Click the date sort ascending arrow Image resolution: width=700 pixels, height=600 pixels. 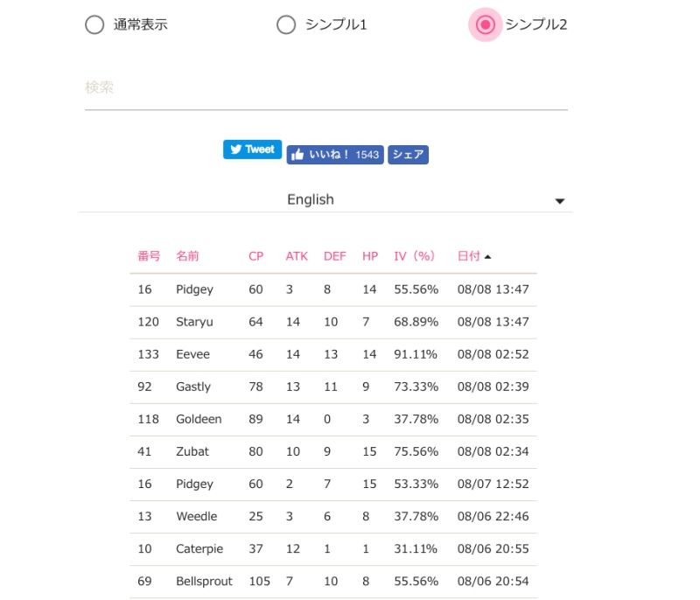click(x=487, y=256)
